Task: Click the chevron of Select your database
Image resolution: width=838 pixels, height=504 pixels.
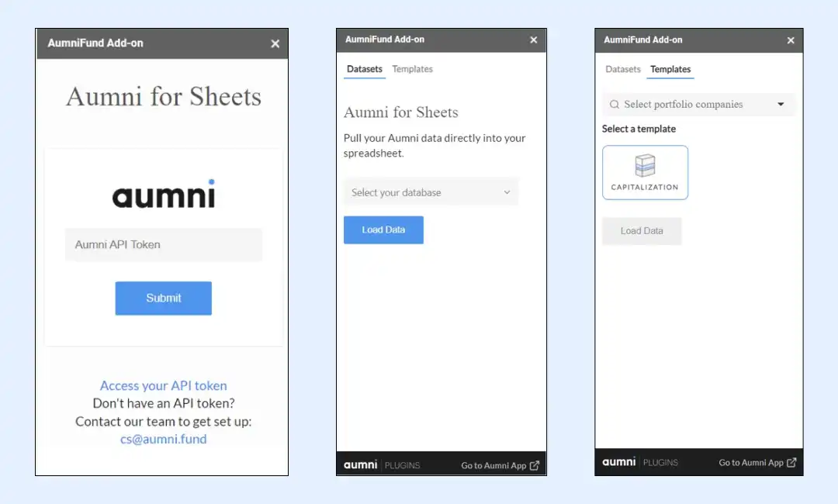Action: [507, 192]
